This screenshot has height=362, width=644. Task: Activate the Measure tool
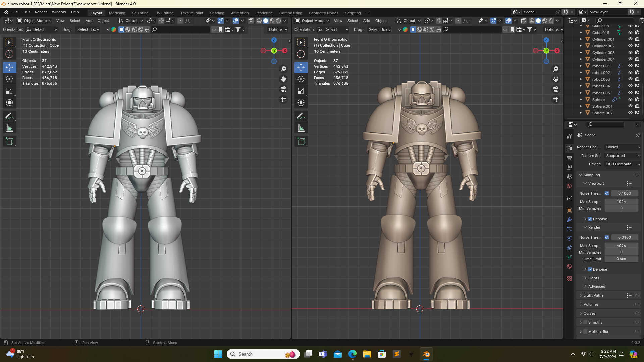coord(9,127)
